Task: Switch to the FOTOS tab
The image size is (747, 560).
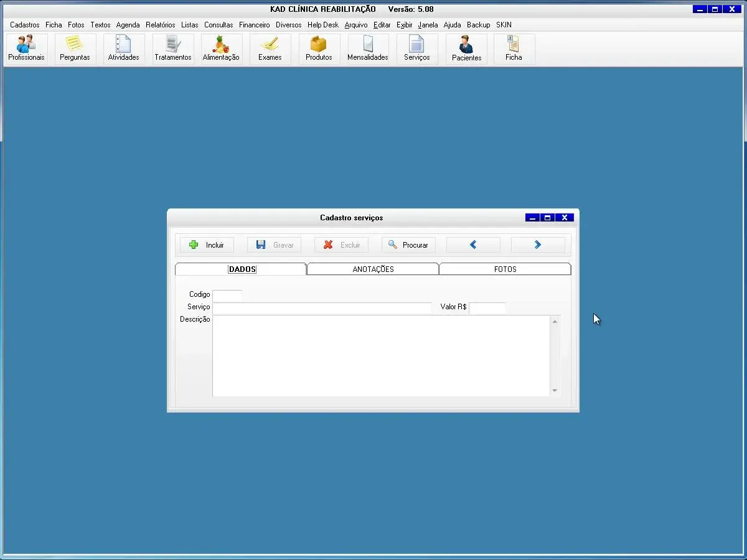Action: 505,269
